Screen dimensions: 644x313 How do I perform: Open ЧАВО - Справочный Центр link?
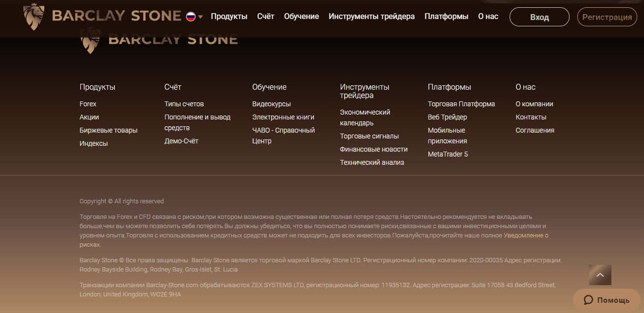(283, 136)
